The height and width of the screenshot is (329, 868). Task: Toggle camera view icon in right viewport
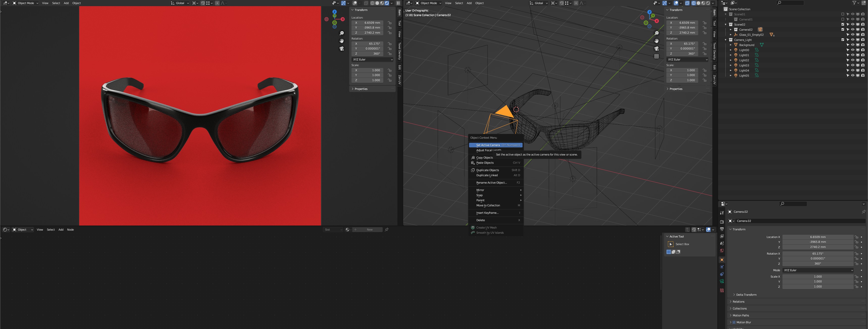(656, 48)
